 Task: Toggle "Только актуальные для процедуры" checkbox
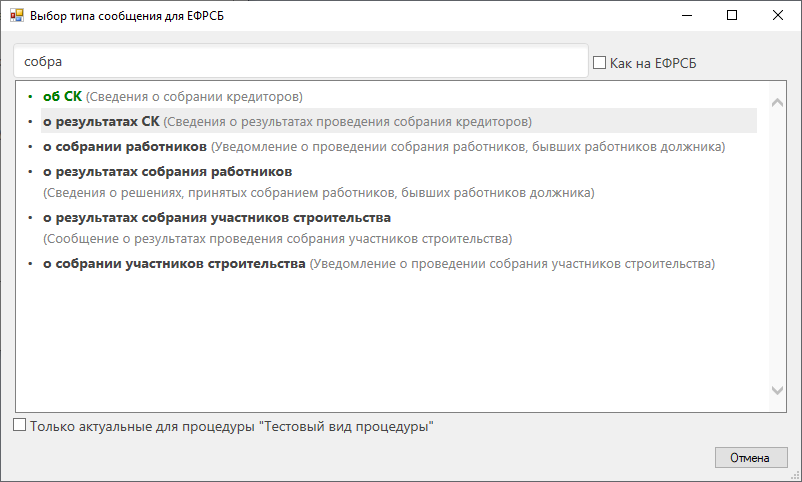coord(20,425)
